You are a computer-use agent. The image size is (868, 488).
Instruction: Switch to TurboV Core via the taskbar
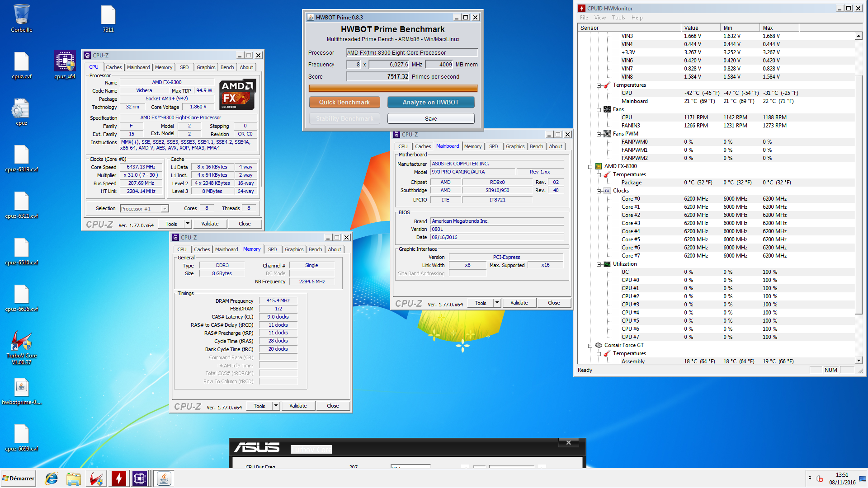(96, 479)
